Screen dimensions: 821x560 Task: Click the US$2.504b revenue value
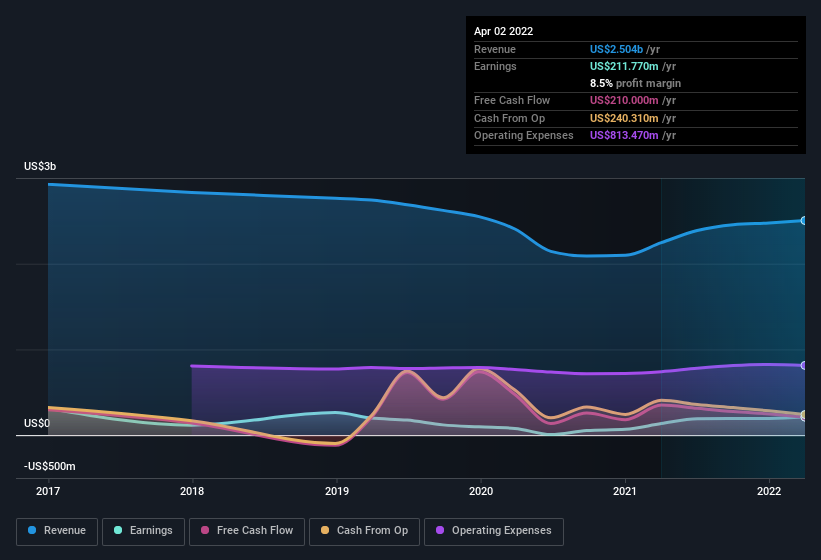coord(616,49)
